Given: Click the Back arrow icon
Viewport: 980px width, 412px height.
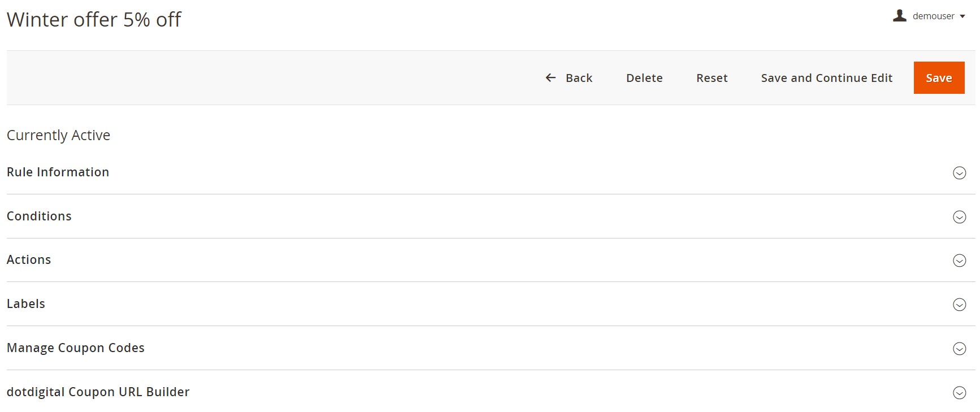Looking at the screenshot, I should point(550,78).
